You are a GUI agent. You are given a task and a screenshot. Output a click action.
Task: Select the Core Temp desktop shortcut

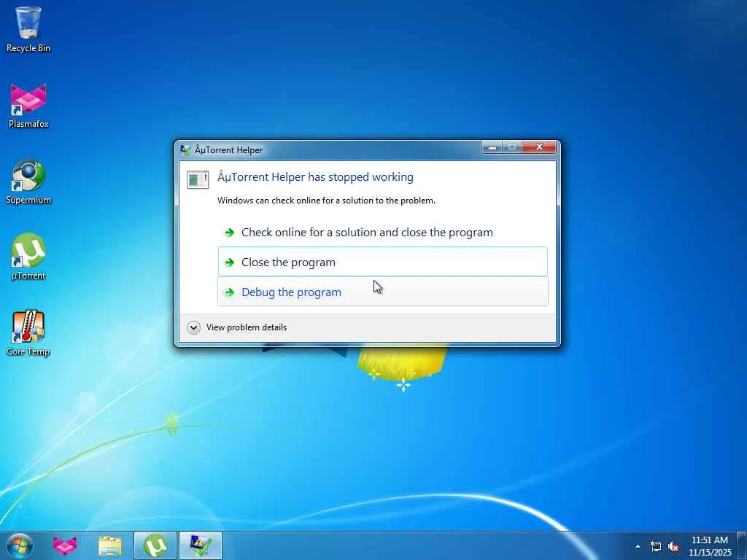point(28,333)
